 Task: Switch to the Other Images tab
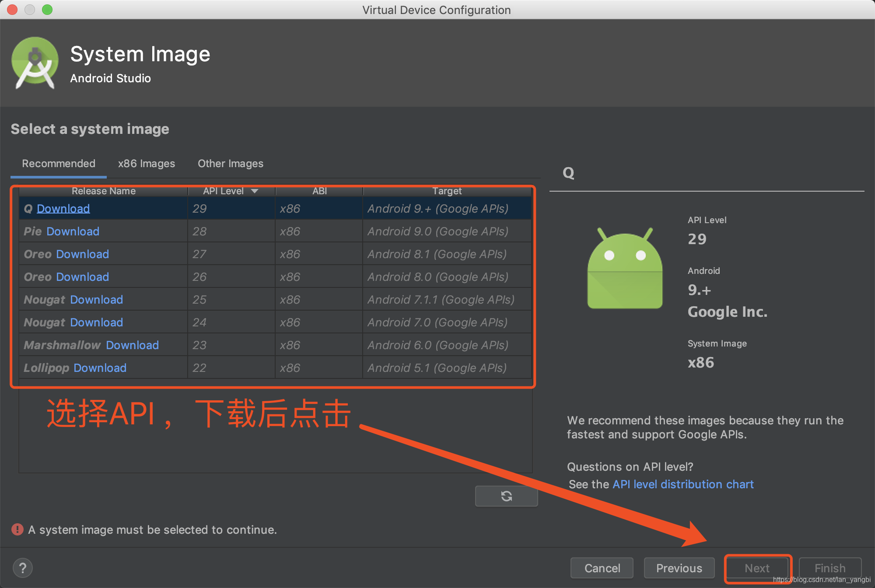coord(231,164)
